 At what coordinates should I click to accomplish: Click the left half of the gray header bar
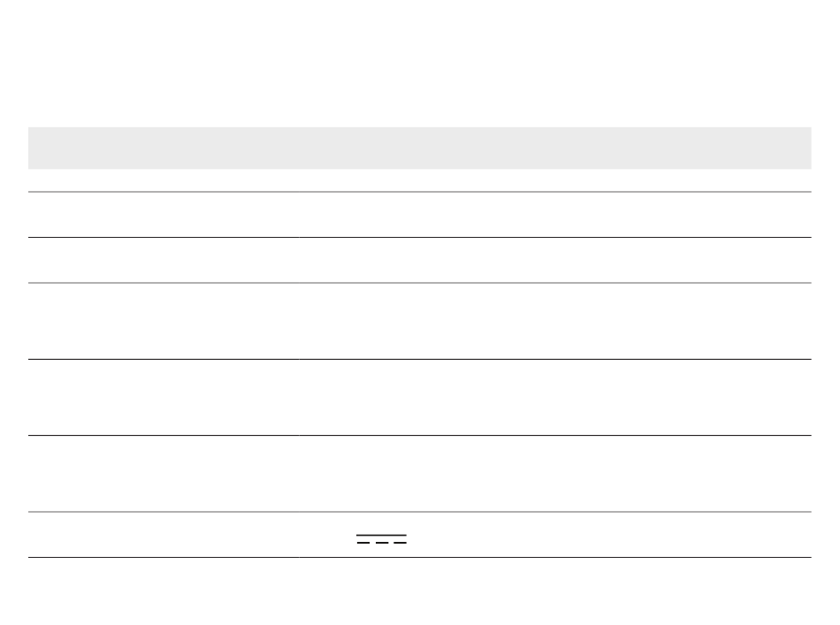tap(224, 148)
